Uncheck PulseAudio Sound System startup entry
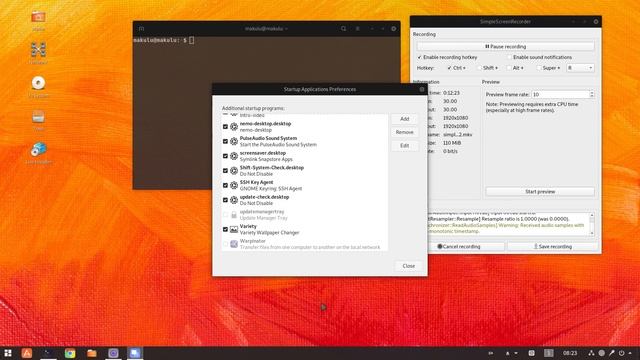The image size is (640, 360). coord(225,141)
